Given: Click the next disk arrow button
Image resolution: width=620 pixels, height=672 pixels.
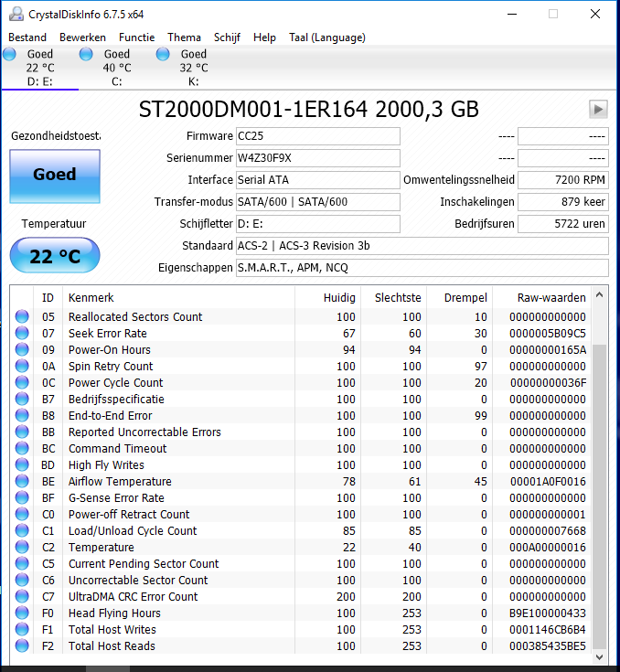Looking at the screenshot, I should (598, 110).
